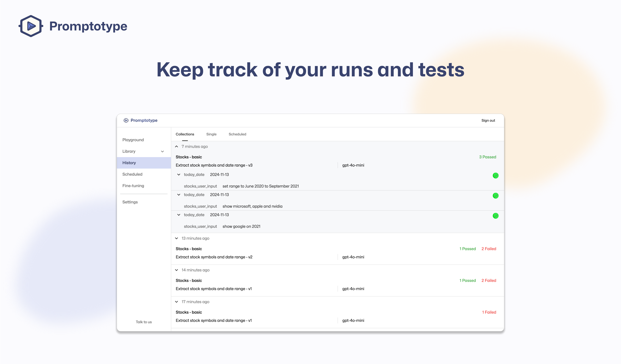This screenshot has width=621, height=364.
Task: Click the large Promptotype hexagon logo
Action: (31, 26)
